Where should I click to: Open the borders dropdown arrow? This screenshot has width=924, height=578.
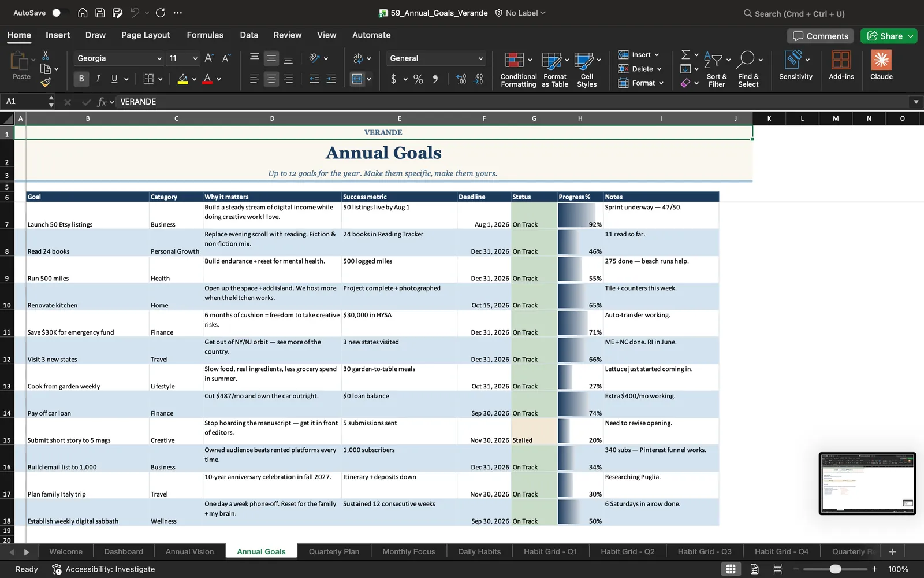click(160, 79)
